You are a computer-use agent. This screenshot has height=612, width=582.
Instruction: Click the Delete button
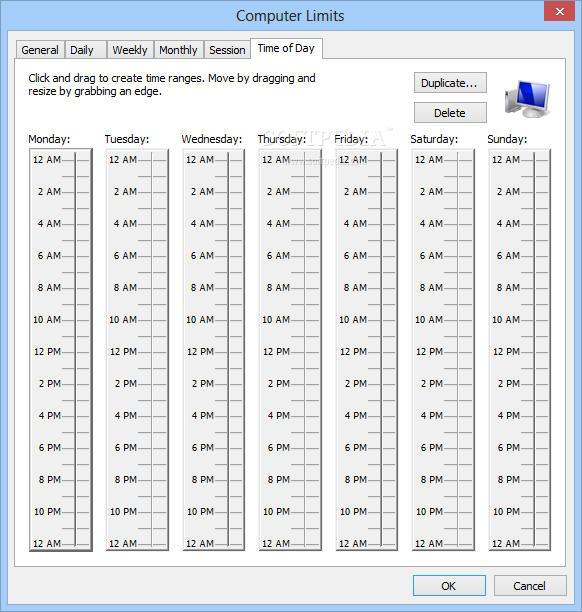coord(450,113)
